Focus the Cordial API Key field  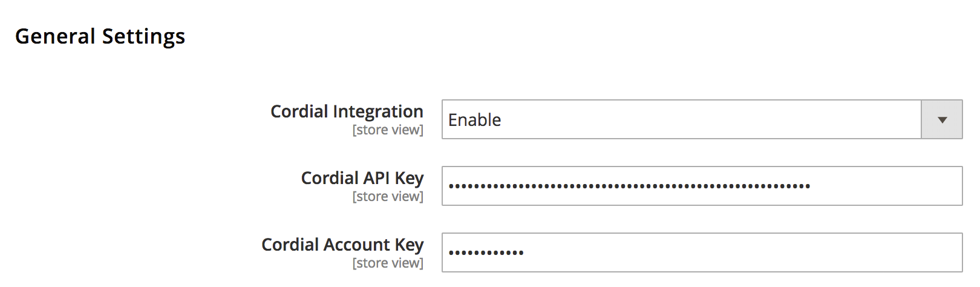(702, 186)
